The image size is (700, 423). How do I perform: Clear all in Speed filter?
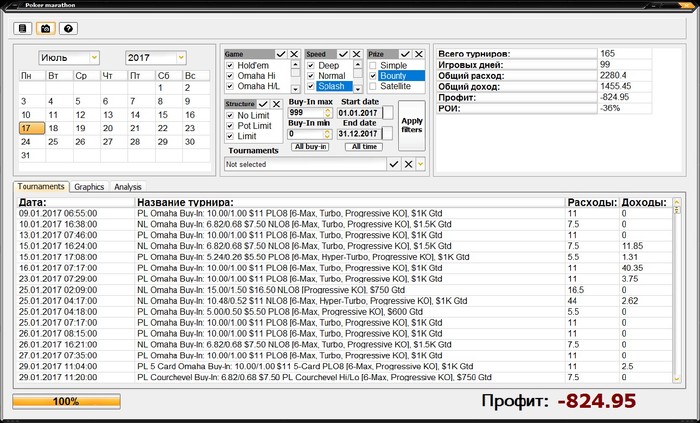point(356,54)
